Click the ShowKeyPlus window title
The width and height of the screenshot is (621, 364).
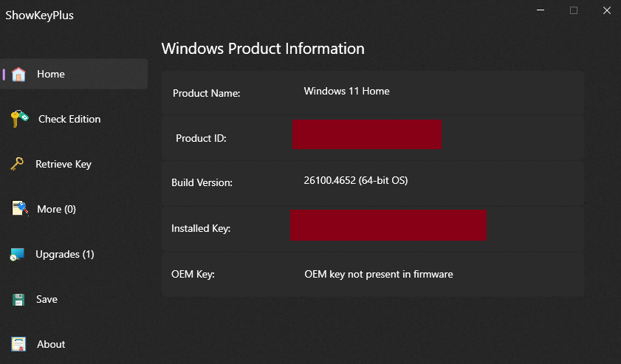[x=39, y=16]
